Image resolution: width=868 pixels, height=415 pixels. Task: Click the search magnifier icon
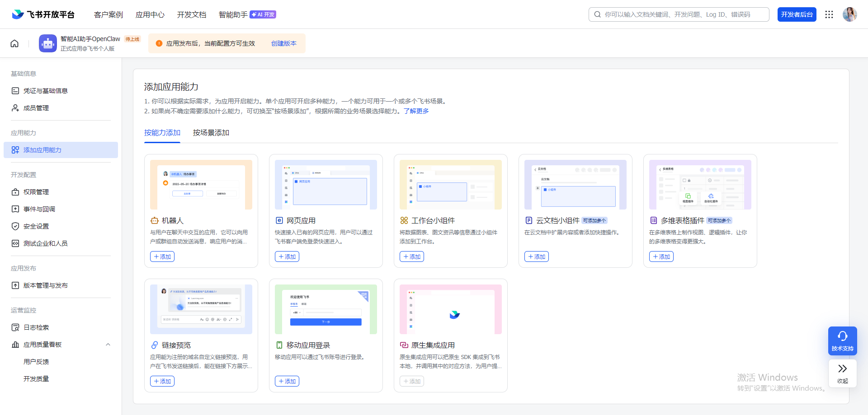(597, 14)
